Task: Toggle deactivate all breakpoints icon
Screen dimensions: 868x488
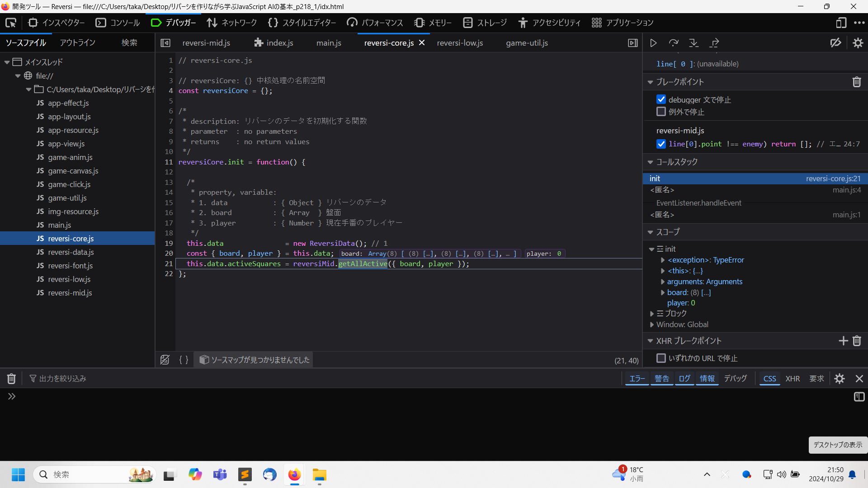Action: (x=835, y=43)
